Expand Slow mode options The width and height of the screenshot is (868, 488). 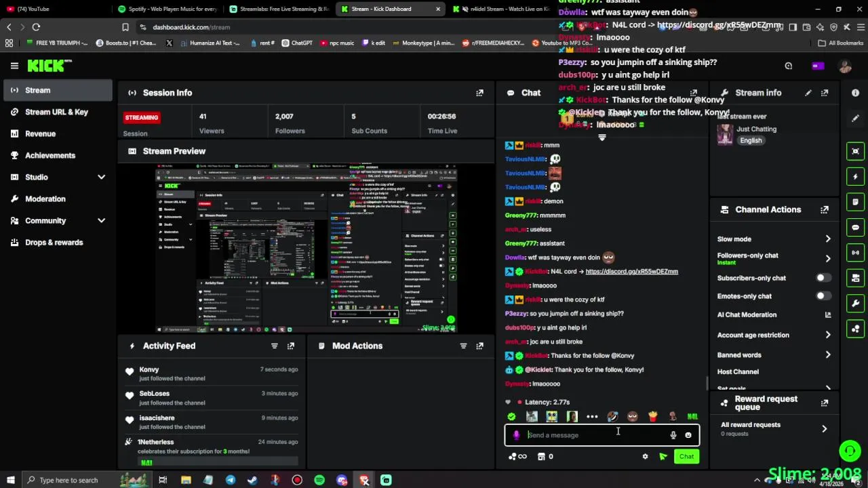(828, 239)
